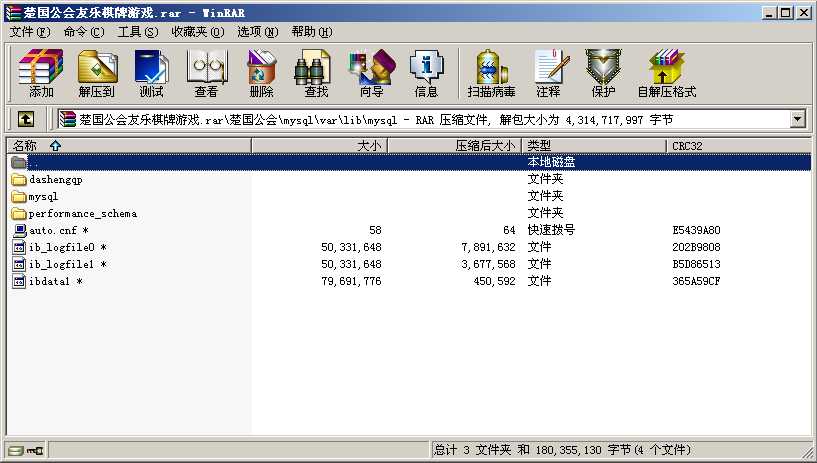Sort by CRC32 column header

coord(738,146)
